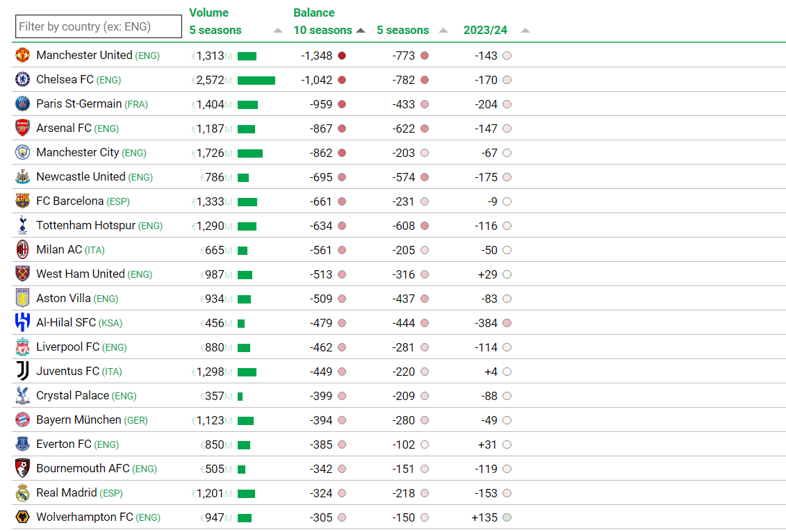This screenshot has height=532, width=786.
Task: Click the Al-Hilal SFC logo icon
Action: tap(22, 323)
